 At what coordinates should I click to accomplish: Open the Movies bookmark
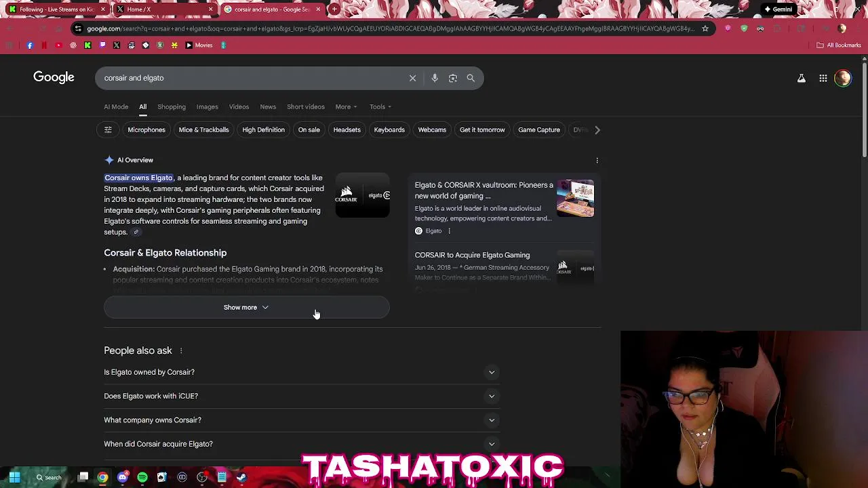[199, 45]
